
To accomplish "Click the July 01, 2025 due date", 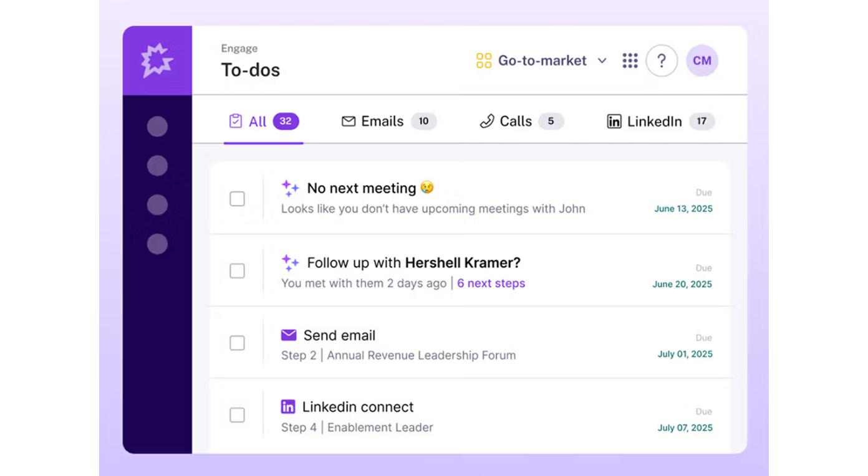I will click(x=685, y=354).
